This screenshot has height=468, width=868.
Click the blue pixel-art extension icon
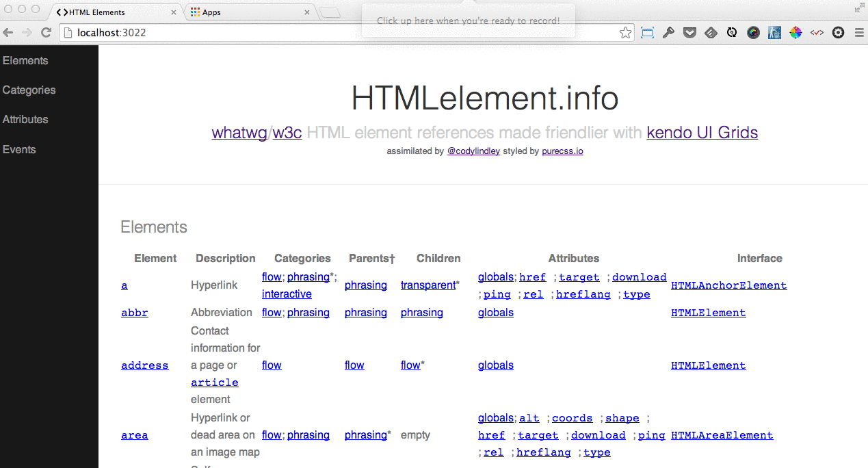(774, 32)
